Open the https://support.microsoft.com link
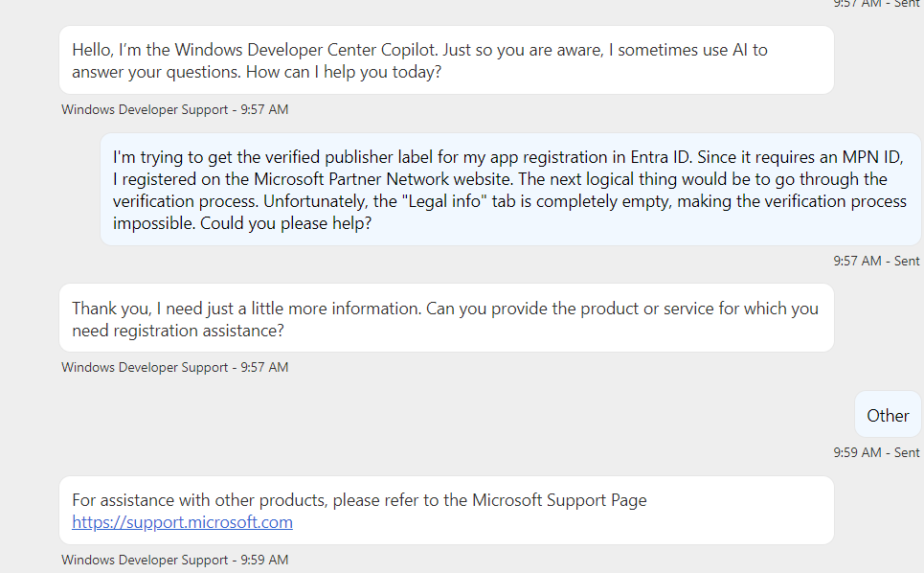 tap(182, 522)
